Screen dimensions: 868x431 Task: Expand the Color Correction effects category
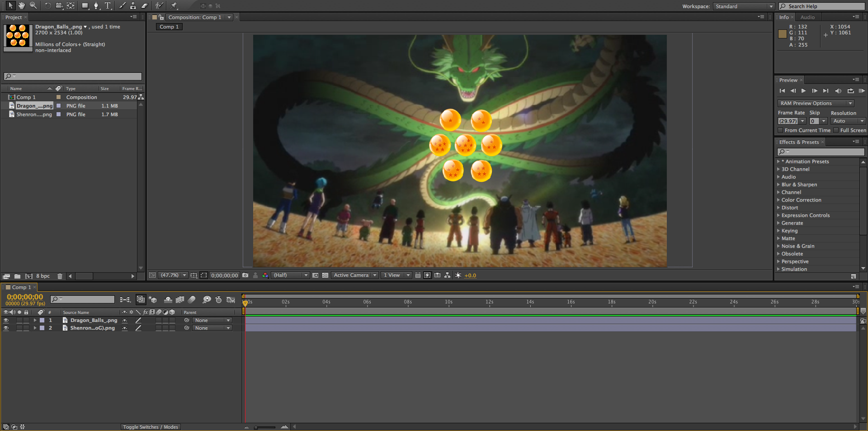[778, 200]
